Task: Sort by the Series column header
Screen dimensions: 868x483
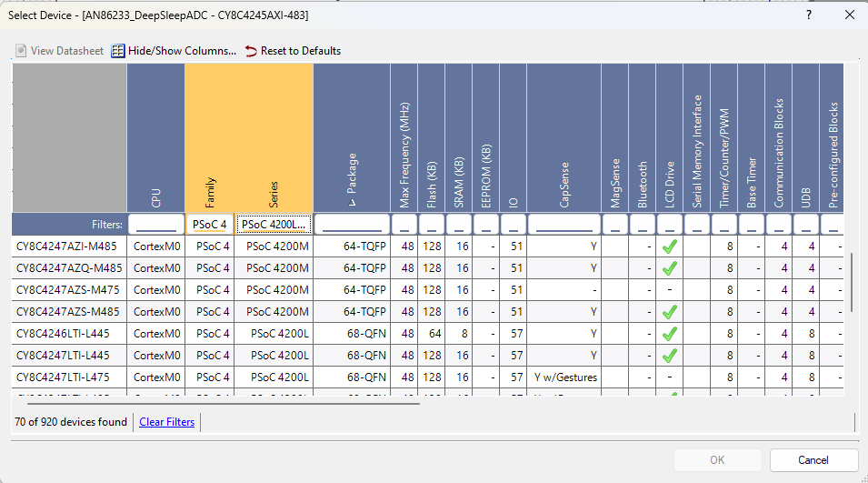Action: 274,138
